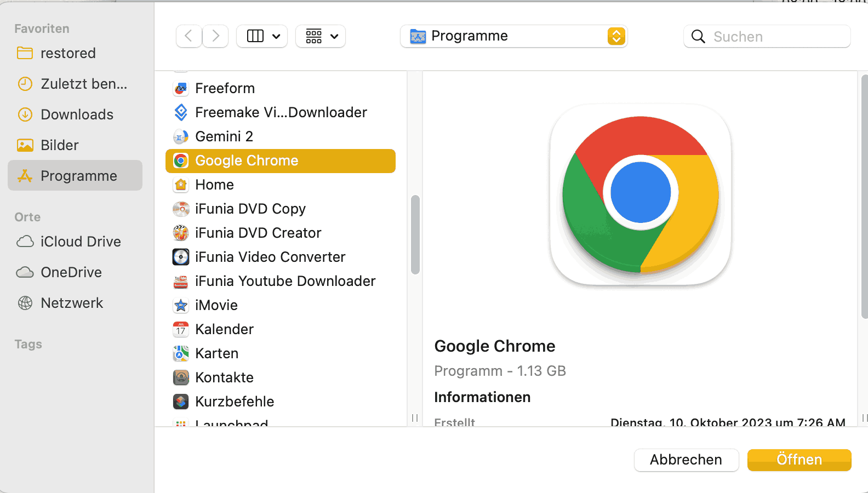Select Bilder in the sidebar
Image resolution: width=868 pixels, height=493 pixels.
(75, 145)
